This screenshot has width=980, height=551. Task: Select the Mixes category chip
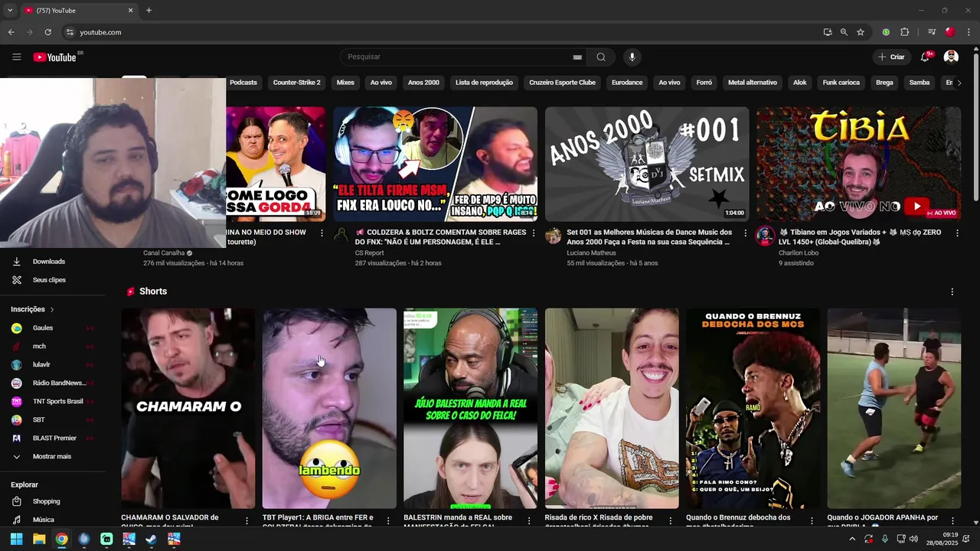click(x=345, y=83)
